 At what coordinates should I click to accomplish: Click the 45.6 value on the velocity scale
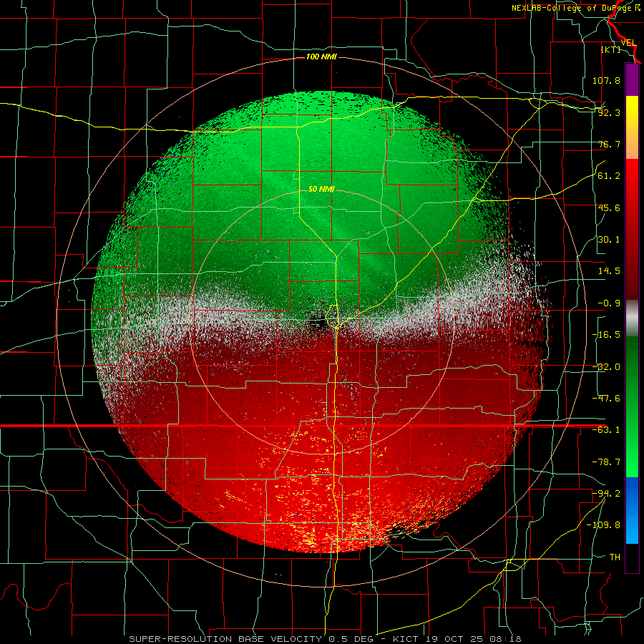pos(609,208)
